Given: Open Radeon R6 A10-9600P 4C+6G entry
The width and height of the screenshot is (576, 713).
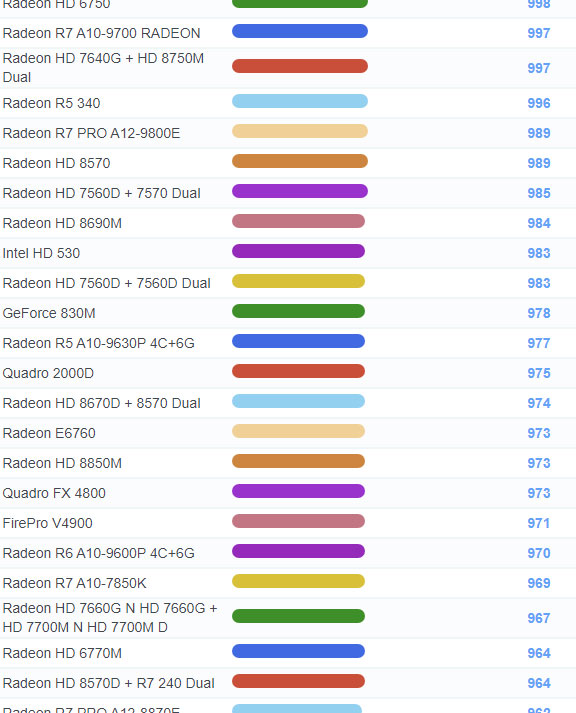Looking at the screenshot, I should (x=99, y=553).
